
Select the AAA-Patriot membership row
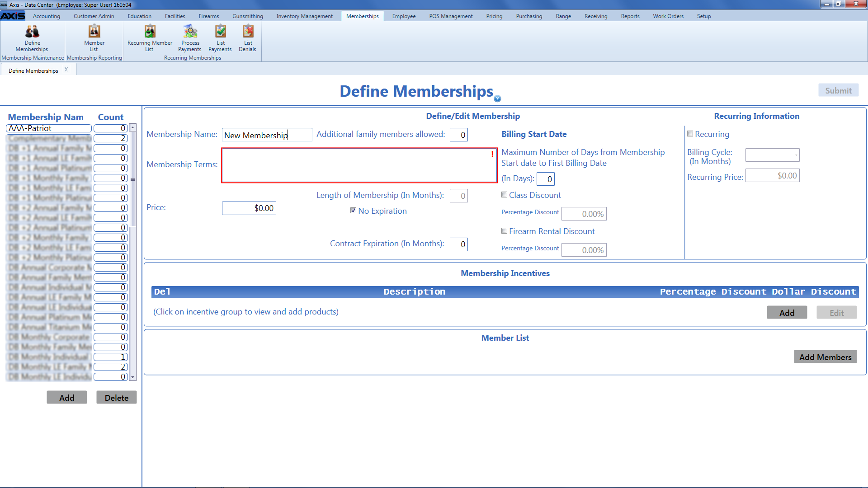coord(49,128)
